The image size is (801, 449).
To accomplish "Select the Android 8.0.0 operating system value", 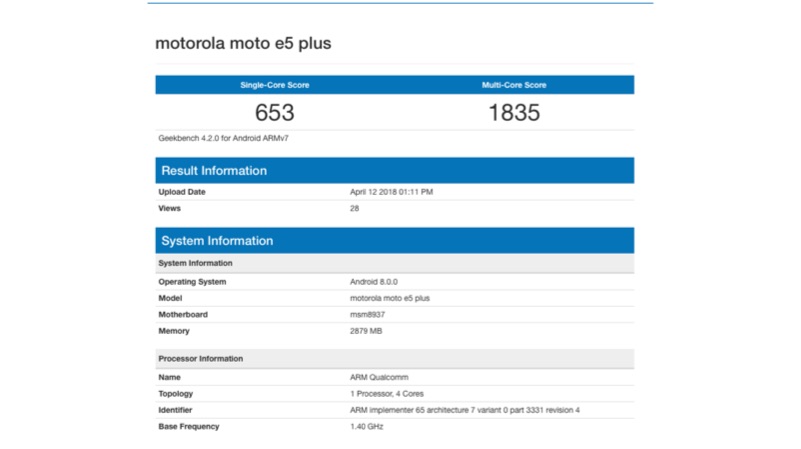I will (373, 282).
